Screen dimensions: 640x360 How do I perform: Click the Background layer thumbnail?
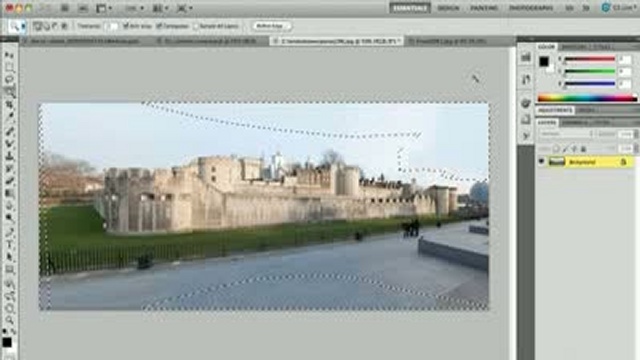(556, 162)
